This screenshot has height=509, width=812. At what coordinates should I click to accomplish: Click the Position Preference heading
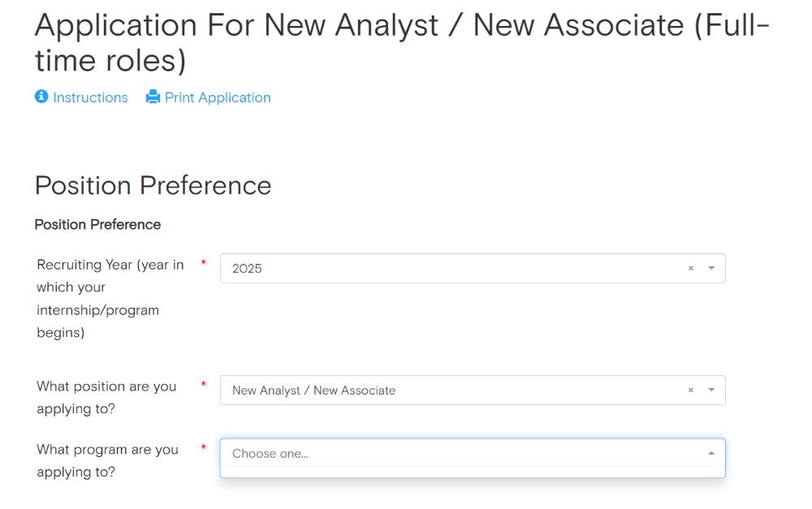click(153, 186)
